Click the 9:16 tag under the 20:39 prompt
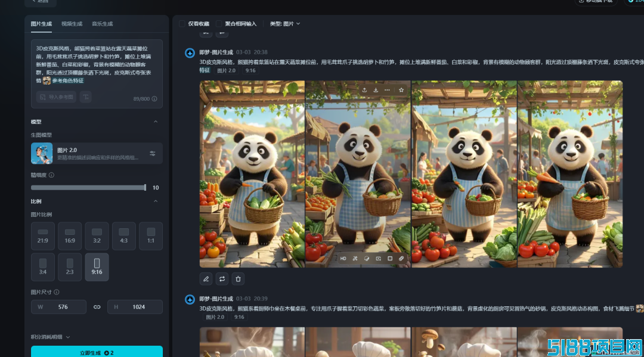This screenshot has height=357, width=644. pyautogui.click(x=239, y=317)
